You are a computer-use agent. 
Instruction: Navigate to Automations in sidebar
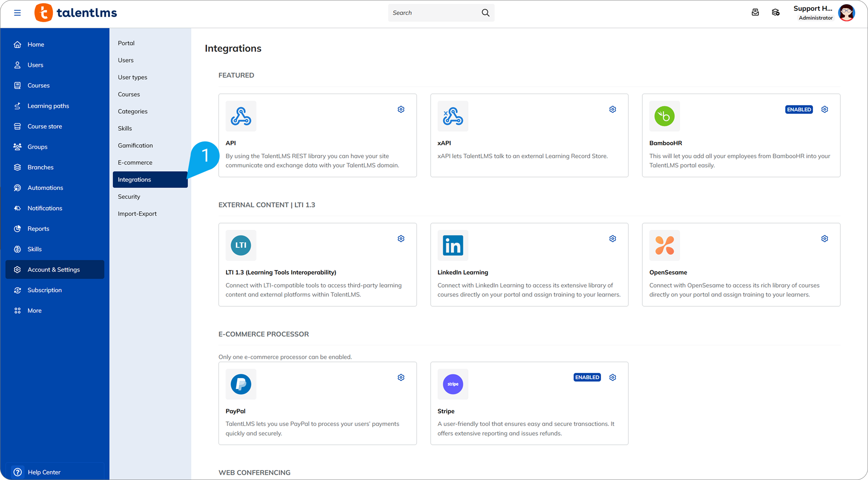[45, 188]
